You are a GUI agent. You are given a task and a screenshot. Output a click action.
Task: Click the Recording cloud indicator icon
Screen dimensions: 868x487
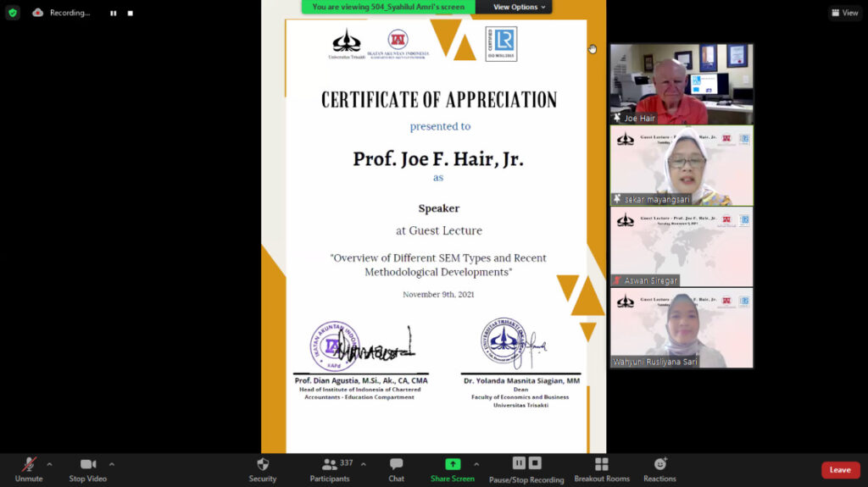point(37,12)
